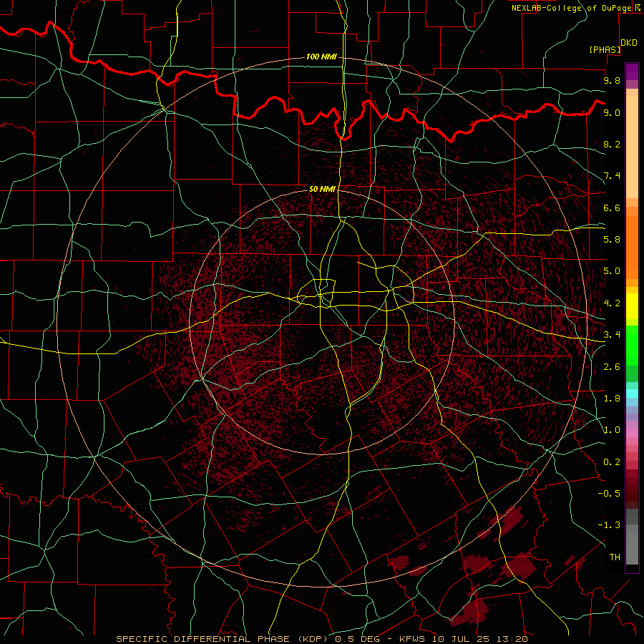This screenshot has width=644, height=644.
Task: Click the 50 NMI range ring label
Action: click(x=322, y=189)
